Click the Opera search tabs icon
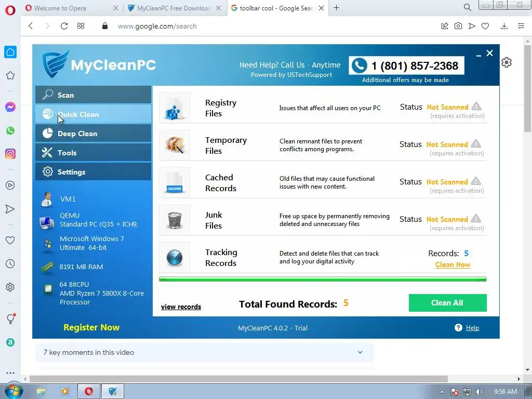 (x=467, y=7)
